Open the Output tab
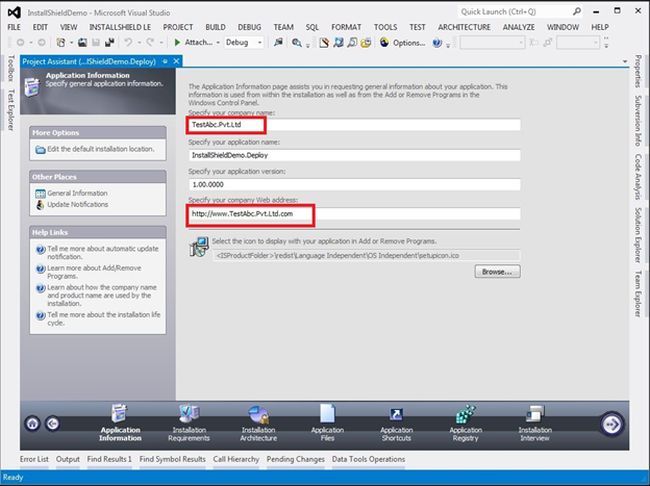The image size is (650, 486). point(68,459)
